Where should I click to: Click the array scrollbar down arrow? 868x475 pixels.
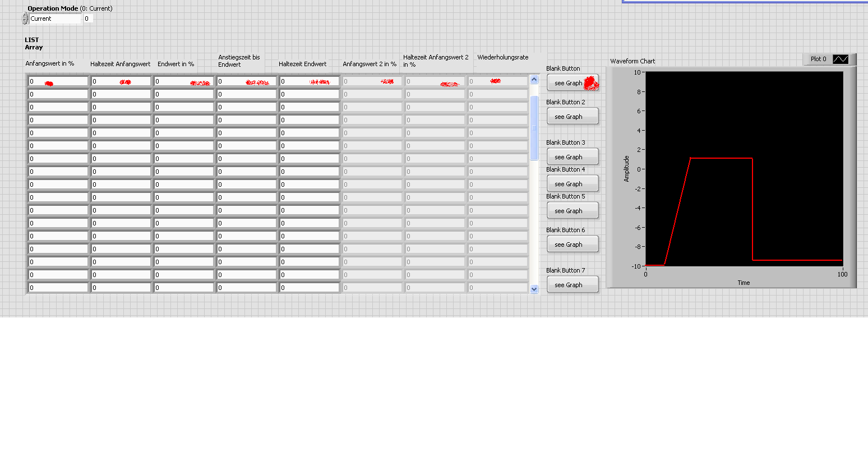tap(534, 289)
